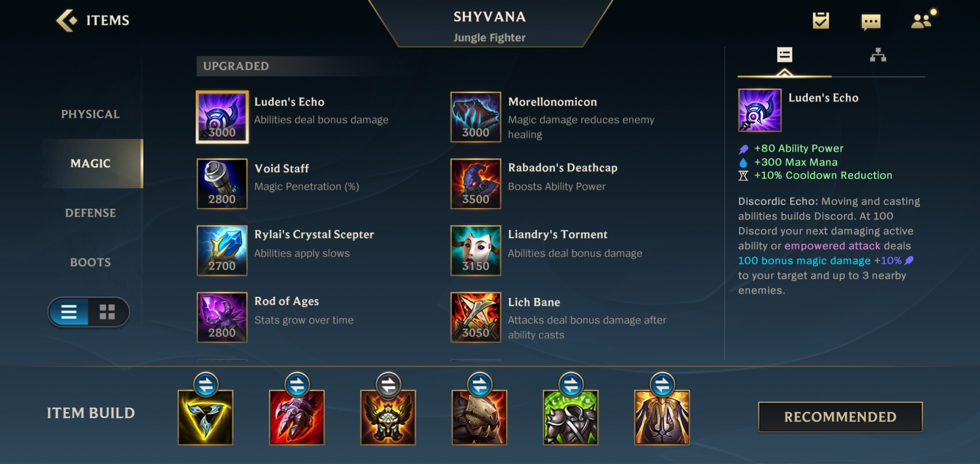Choose the Liandry's Torment mask icon
This screenshot has width=980, height=464.
point(475,250)
